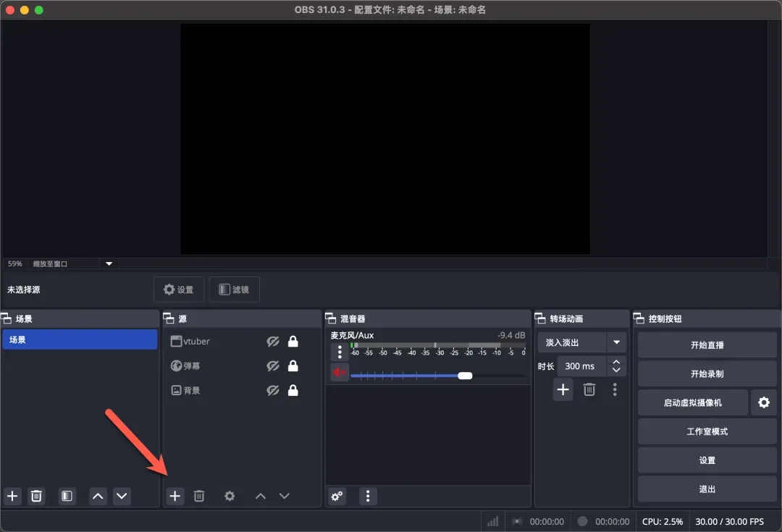
Task: Click the 控制按钮 dock panel icon
Action: coord(639,318)
